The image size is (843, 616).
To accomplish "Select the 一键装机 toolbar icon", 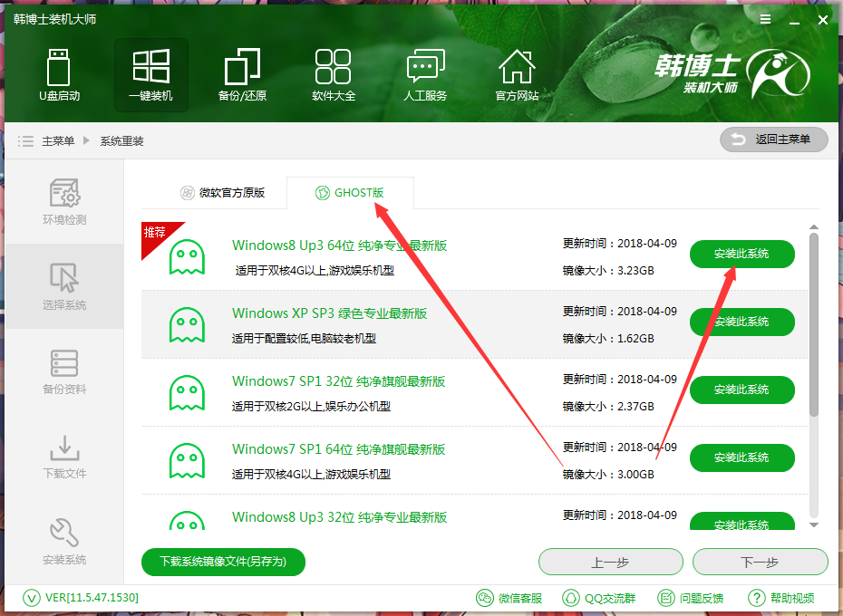I will [151, 75].
